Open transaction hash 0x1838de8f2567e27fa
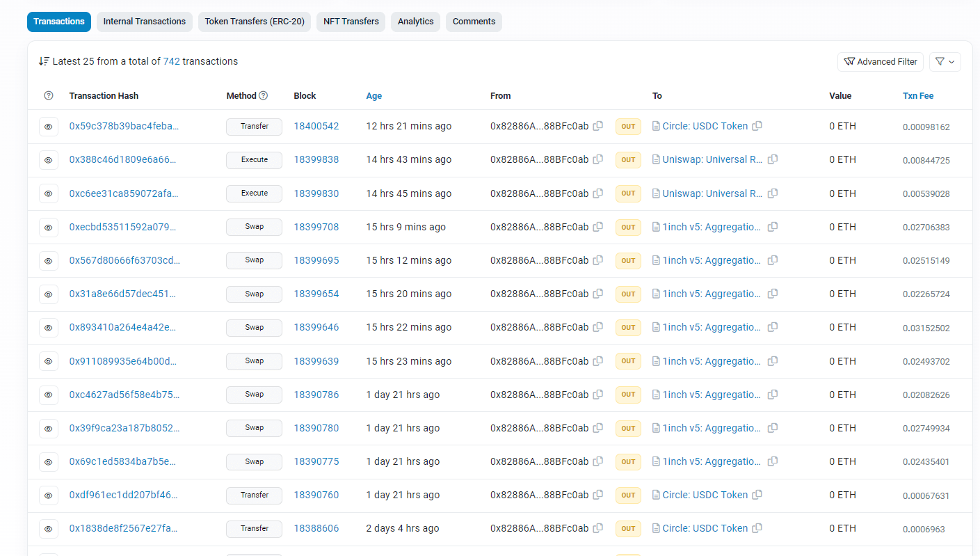This screenshot has height=556, width=980. pos(124,528)
